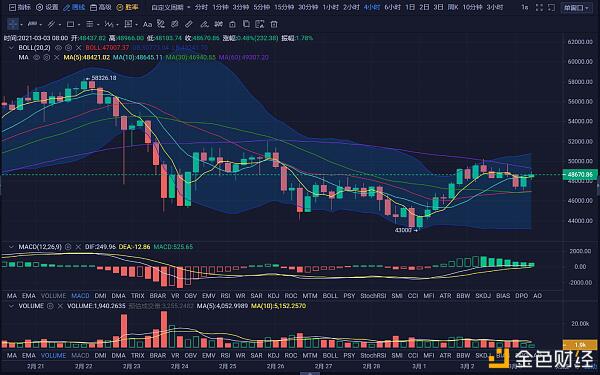This screenshot has height=375, width=600.
Task: Switch to the 1小时 timeframe
Action: click(x=331, y=7)
